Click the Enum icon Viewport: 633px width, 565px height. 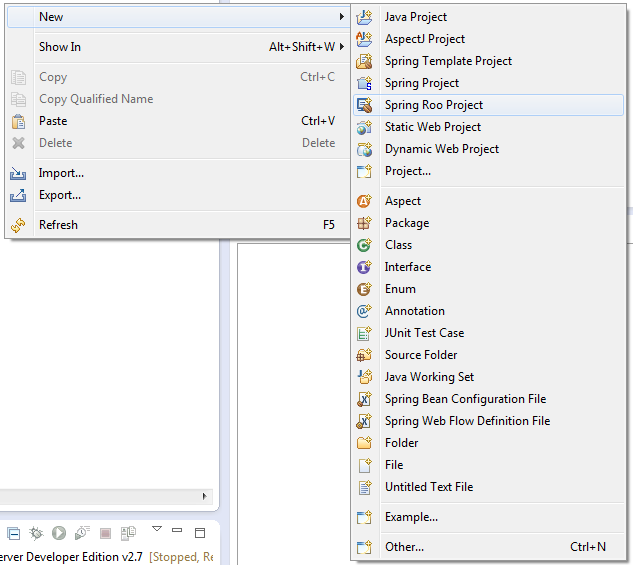[364, 289]
